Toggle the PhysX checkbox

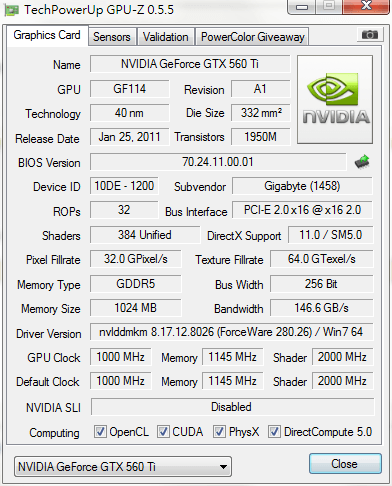(x=219, y=432)
